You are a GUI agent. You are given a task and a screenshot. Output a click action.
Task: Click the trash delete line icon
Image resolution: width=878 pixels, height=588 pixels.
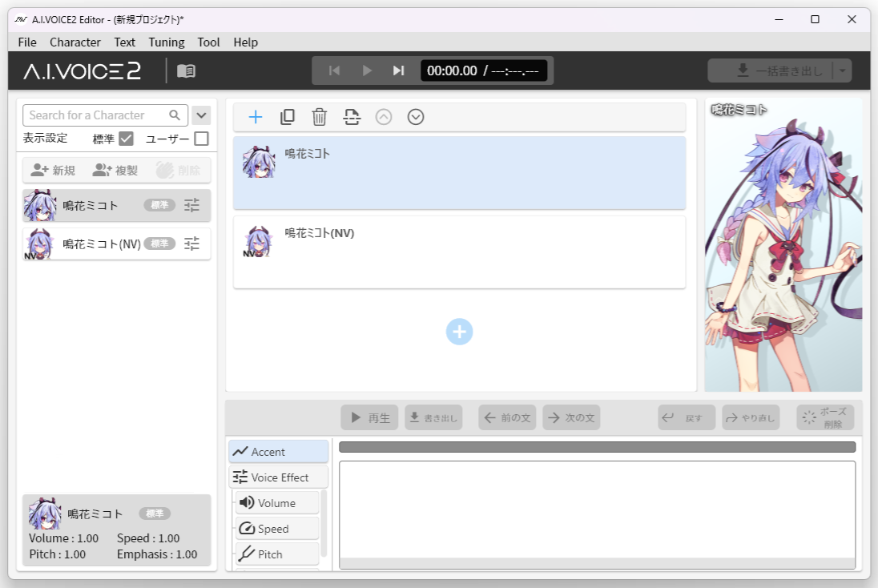coord(319,117)
